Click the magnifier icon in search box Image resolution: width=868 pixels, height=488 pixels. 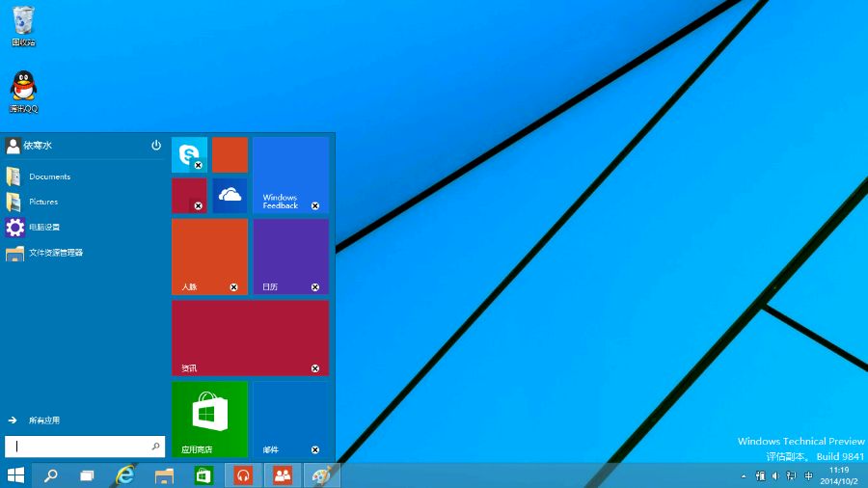[155, 446]
